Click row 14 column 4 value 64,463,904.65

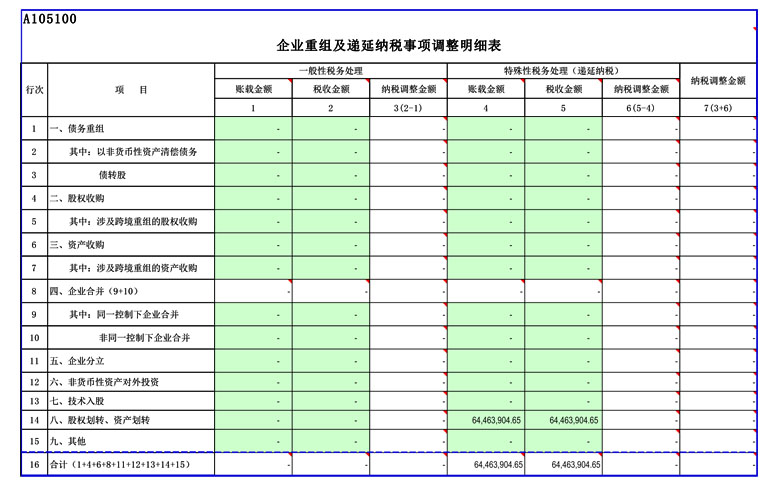tap(485, 421)
